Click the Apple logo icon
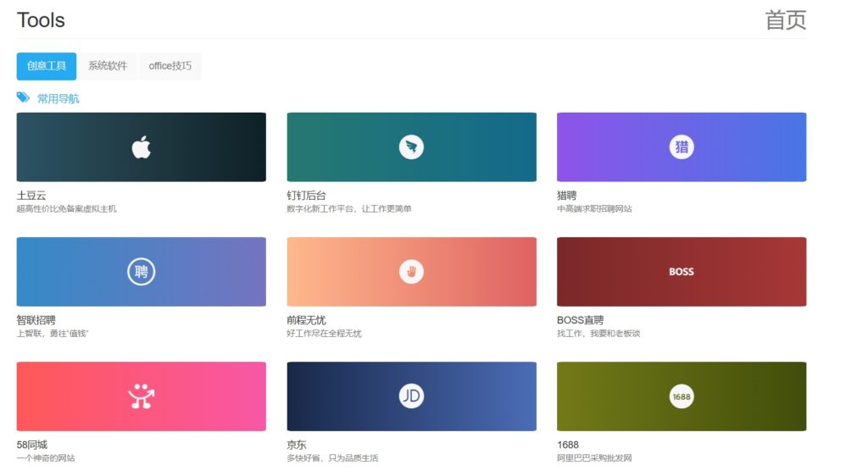 [x=142, y=147]
